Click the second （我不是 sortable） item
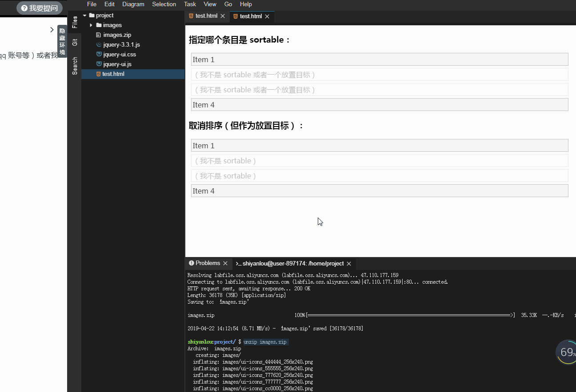 [x=380, y=176]
